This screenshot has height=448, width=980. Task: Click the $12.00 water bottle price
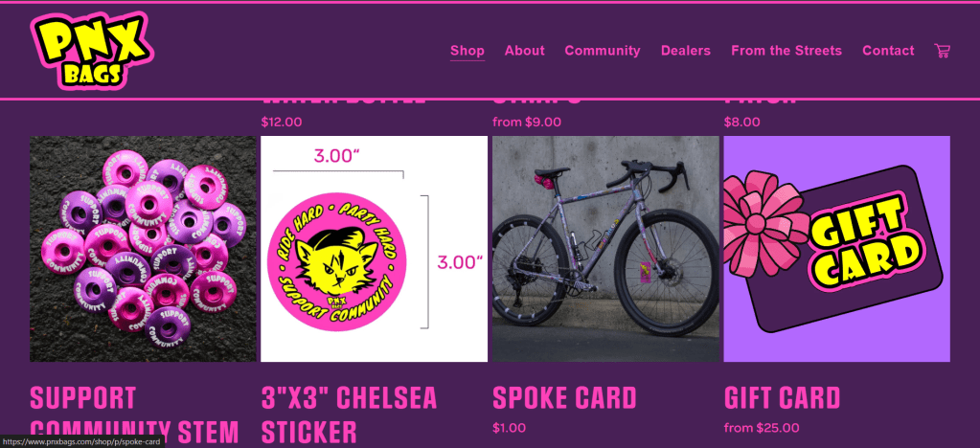pyautogui.click(x=282, y=122)
